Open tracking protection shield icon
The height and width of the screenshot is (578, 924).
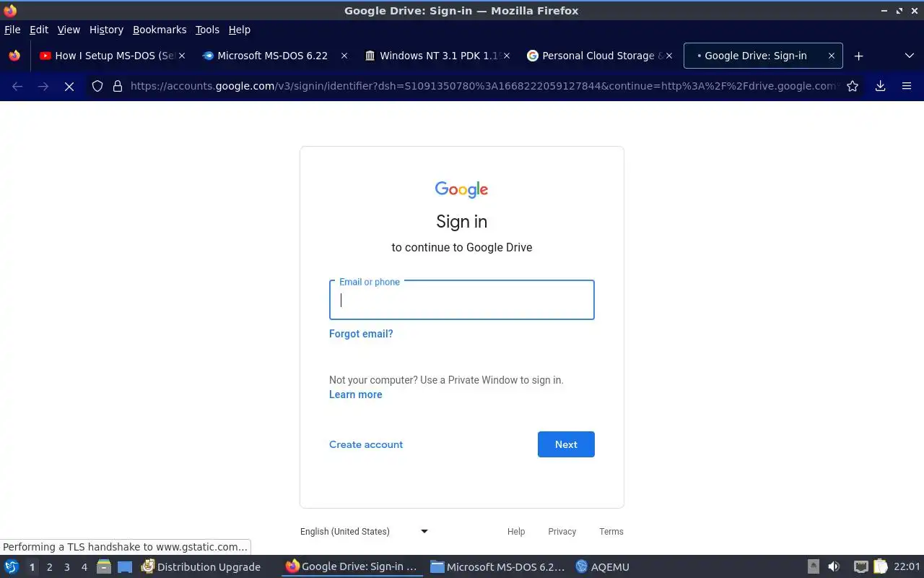click(97, 86)
